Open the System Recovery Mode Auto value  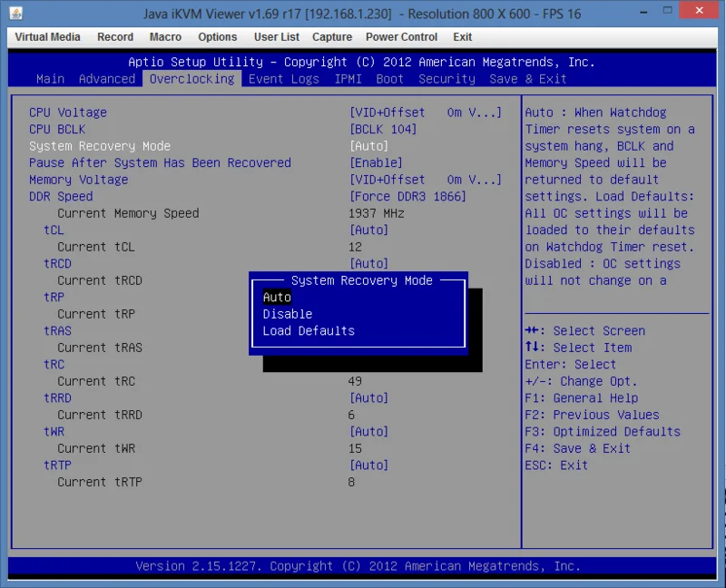(x=369, y=146)
